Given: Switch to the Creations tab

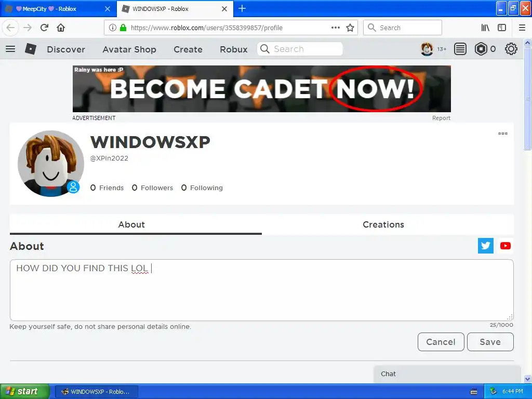Looking at the screenshot, I should [388, 224].
